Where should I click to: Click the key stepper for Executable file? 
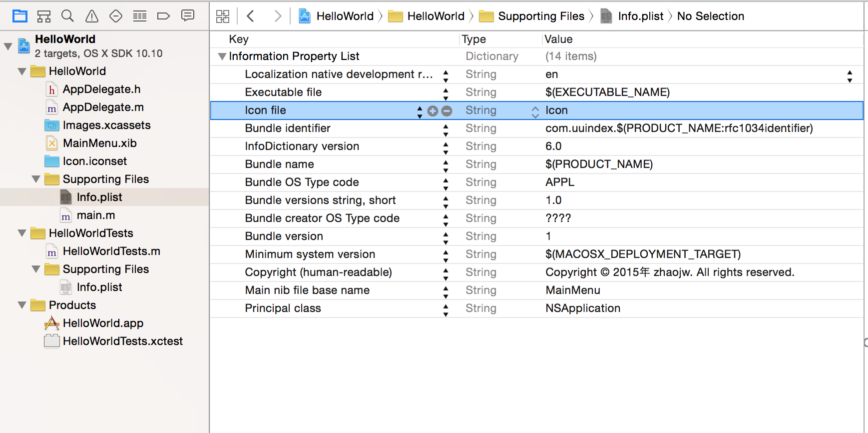click(445, 93)
